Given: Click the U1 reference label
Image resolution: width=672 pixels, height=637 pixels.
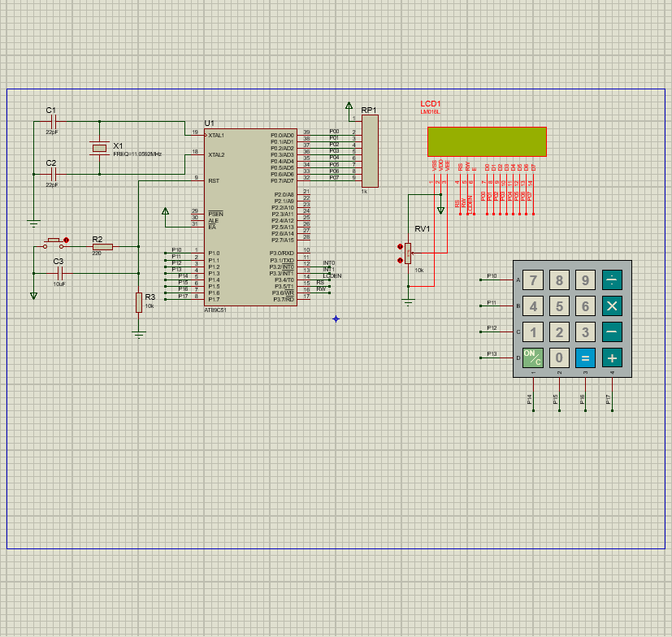Looking at the screenshot, I should pos(209,123).
